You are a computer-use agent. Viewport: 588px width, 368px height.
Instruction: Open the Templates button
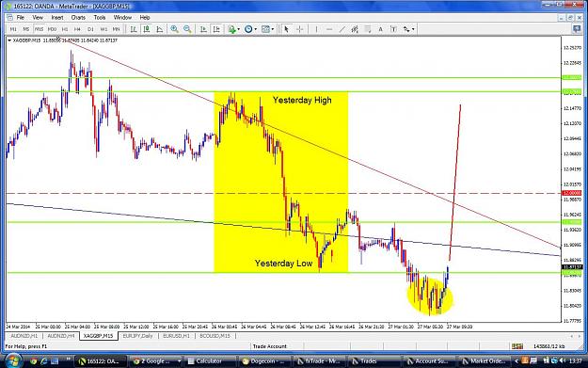[265, 29]
